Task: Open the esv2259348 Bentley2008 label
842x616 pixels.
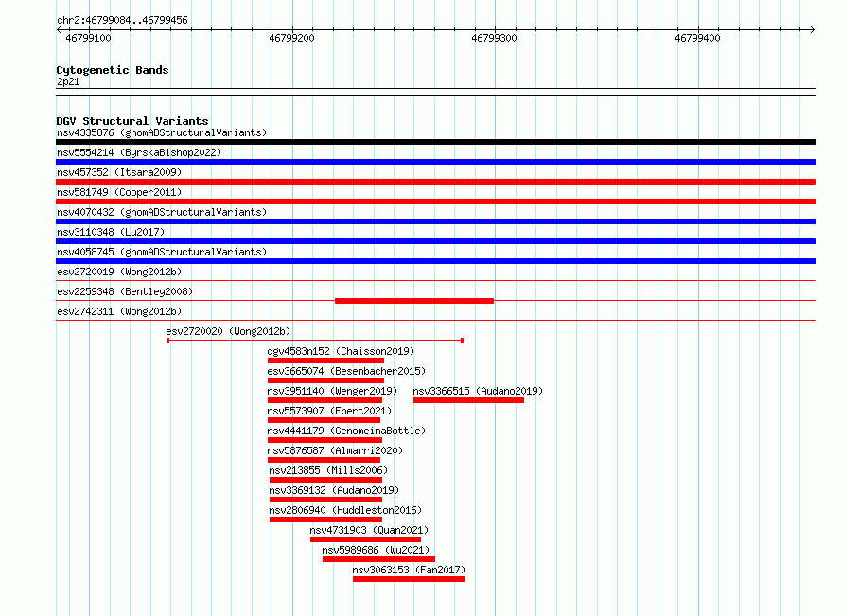Action: click(125, 291)
